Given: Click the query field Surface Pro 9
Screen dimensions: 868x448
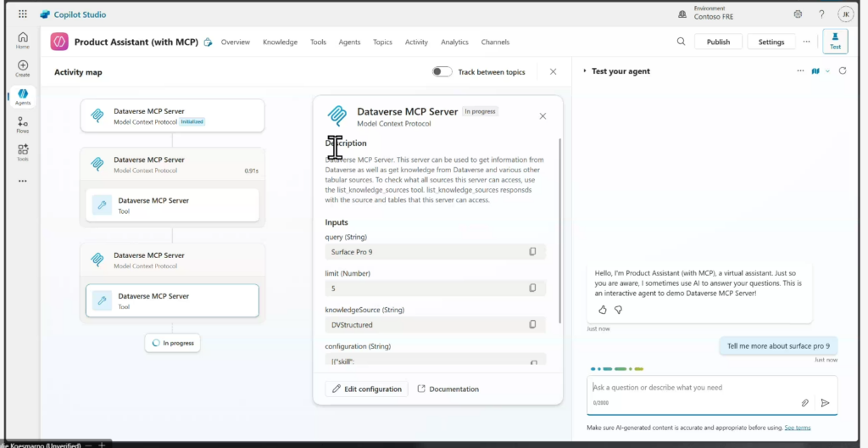Looking at the screenshot, I should pyautogui.click(x=435, y=252).
